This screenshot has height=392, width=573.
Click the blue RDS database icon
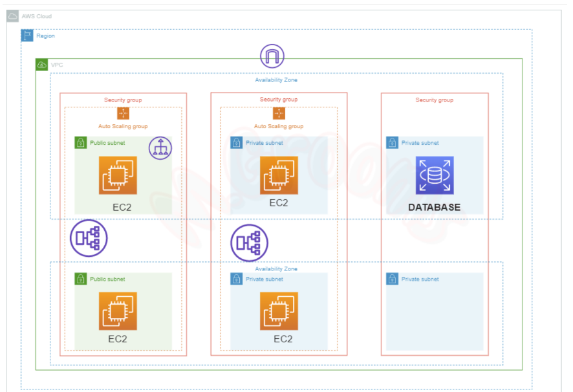tap(435, 175)
